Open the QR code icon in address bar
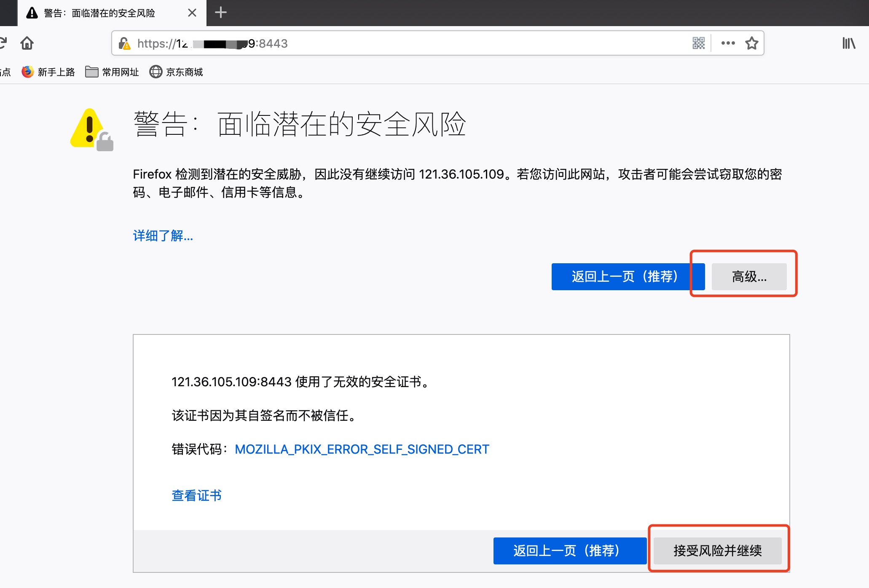This screenshot has height=588, width=869. tap(698, 43)
